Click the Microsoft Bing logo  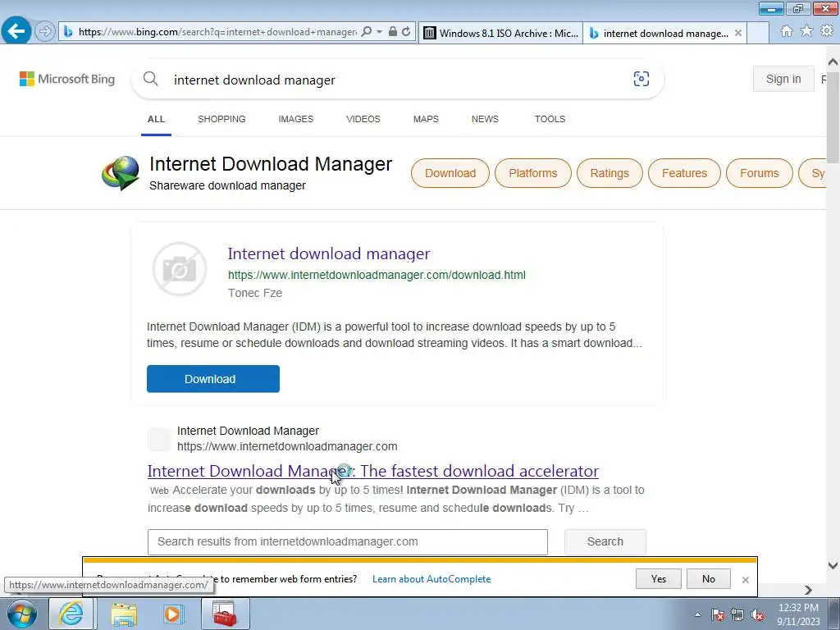(67, 79)
